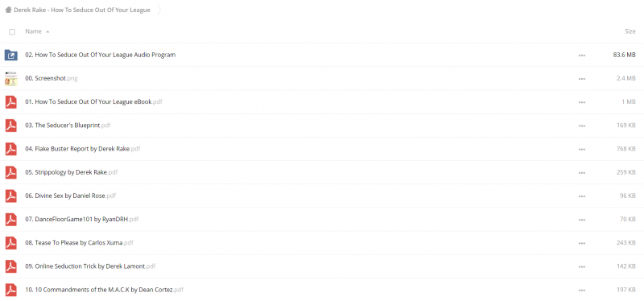
Task: Open the three-dot menu for 10 Commandments file
Action: coord(581,290)
